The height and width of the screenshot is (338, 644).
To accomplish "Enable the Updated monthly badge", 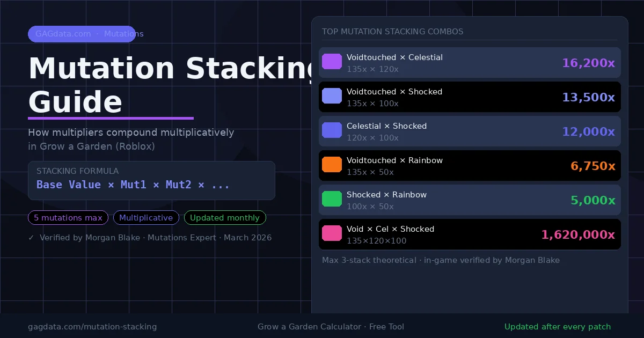I will (225, 217).
